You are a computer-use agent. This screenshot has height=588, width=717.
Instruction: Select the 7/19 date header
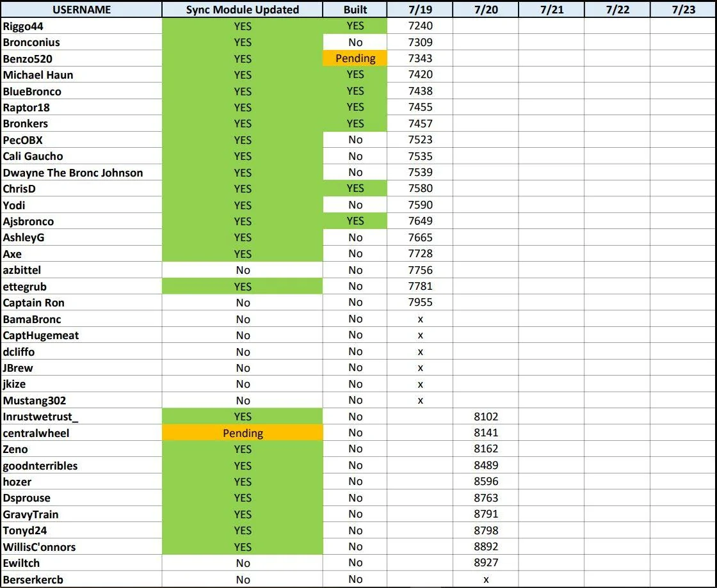[x=420, y=10]
